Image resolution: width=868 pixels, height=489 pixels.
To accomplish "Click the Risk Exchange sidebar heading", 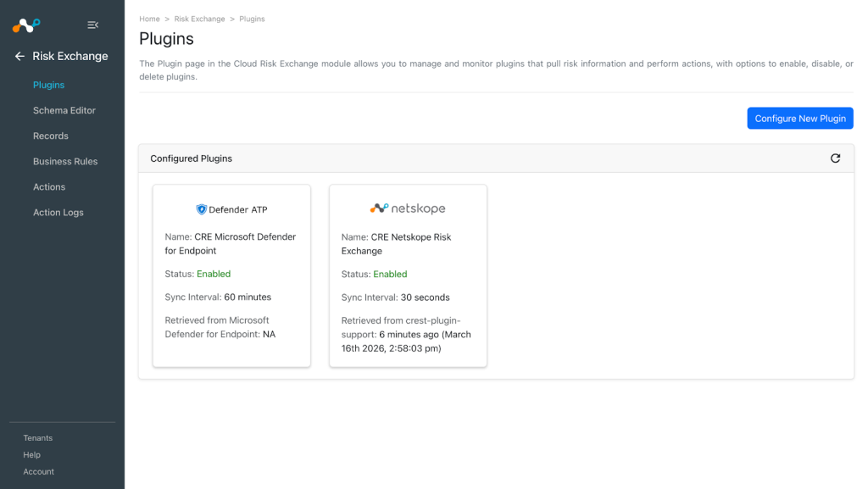I will pyautogui.click(x=70, y=57).
